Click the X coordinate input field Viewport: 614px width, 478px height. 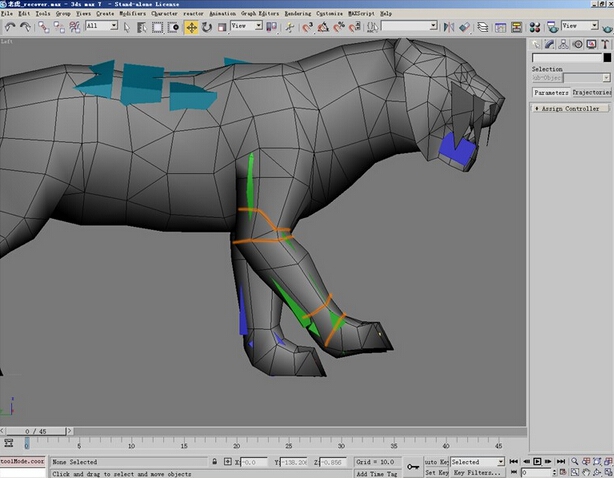click(254, 462)
